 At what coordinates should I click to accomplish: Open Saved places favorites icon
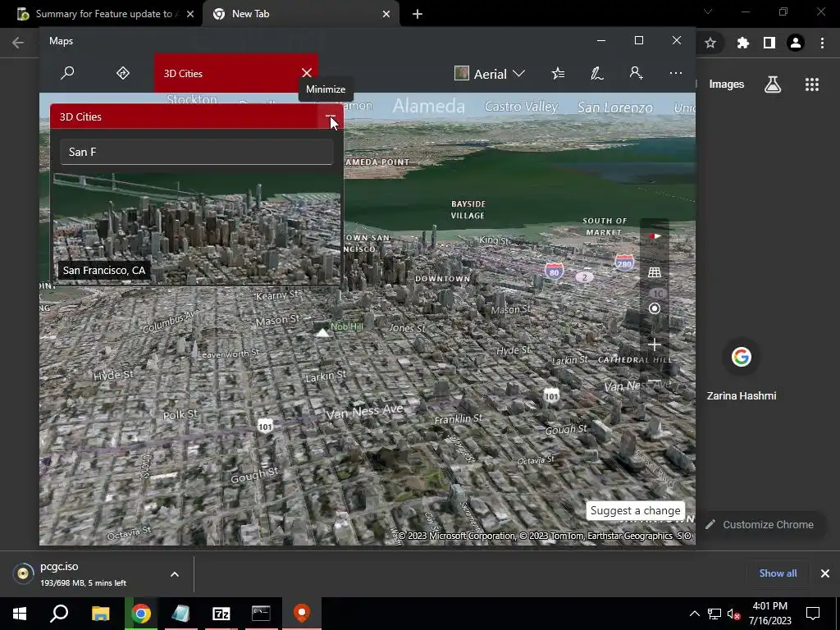[x=558, y=73]
